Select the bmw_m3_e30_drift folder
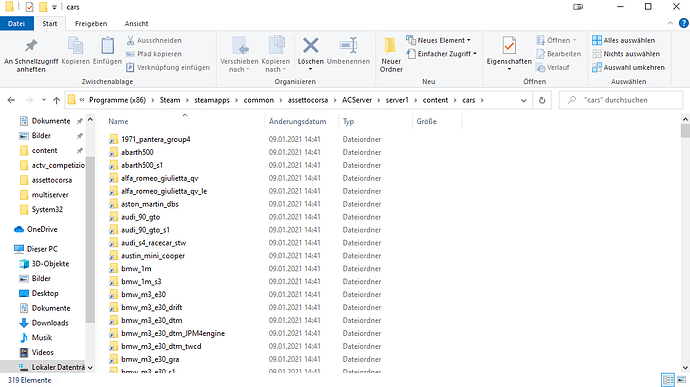The width and height of the screenshot is (690, 387). pyautogui.click(x=151, y=308)
